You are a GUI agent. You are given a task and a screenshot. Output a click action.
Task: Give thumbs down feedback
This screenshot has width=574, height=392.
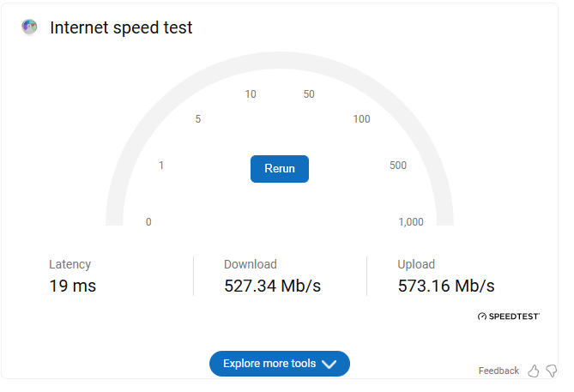552,371
